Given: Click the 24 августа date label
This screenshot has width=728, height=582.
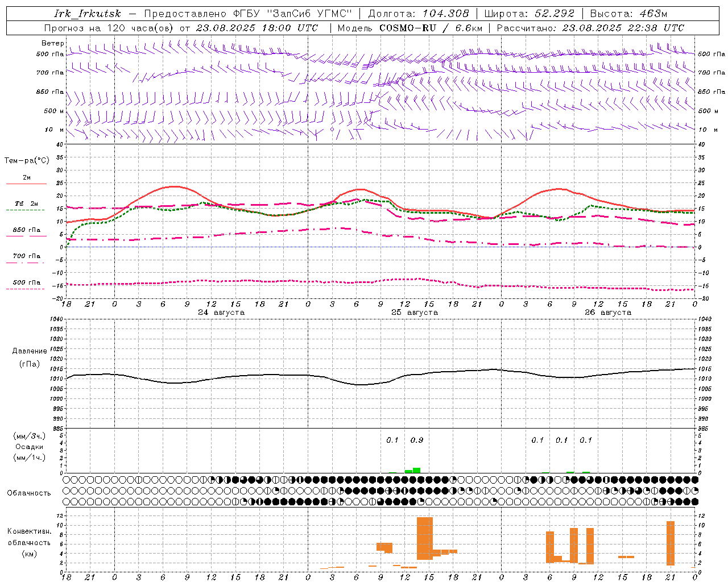Looking at the screenshot, I should click(x=221, y=313).
